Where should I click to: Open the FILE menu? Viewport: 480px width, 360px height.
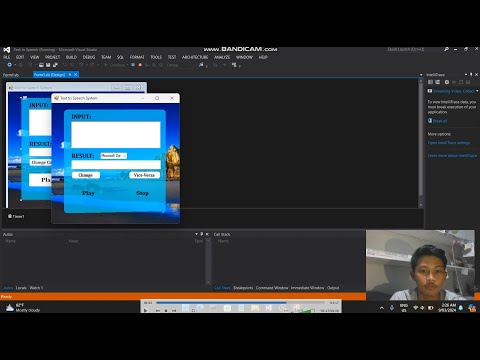[x=6, y=57]
